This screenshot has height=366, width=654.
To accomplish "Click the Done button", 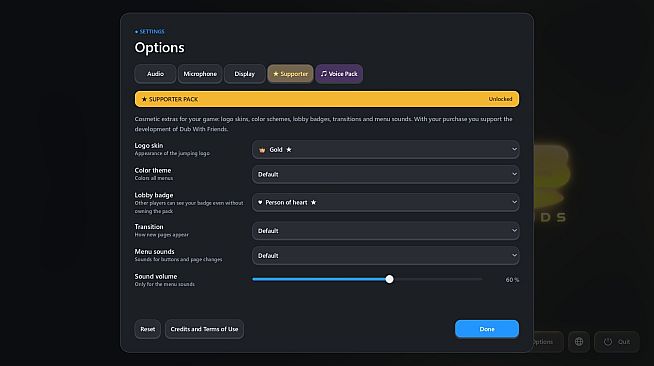I will (x=487, y=329).
